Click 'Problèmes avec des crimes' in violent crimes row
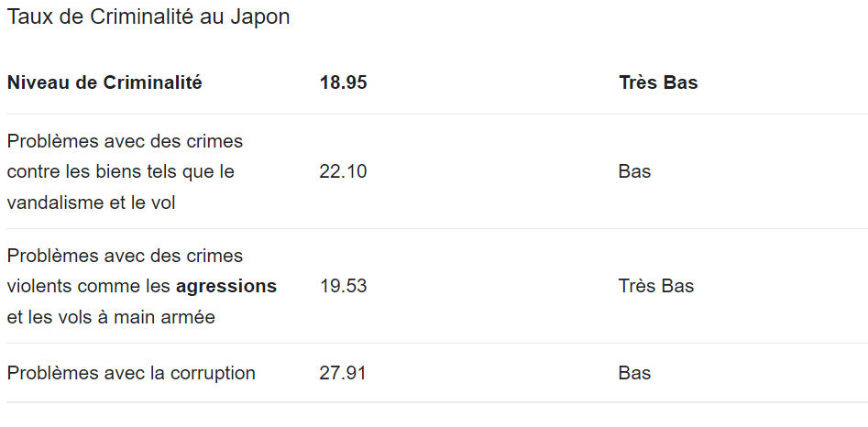This screenshot has height=427, width=868. coord(125,256)
